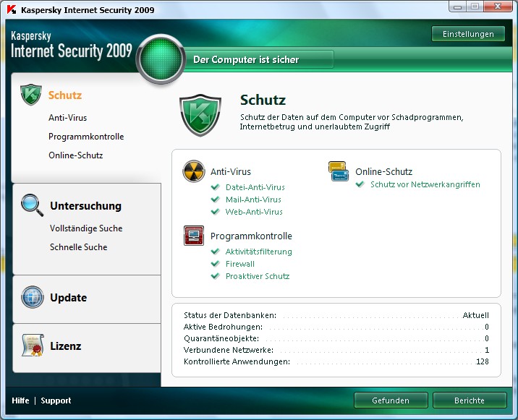
Task: Minimize the Kaspersky window
Action: click(457, 7)
